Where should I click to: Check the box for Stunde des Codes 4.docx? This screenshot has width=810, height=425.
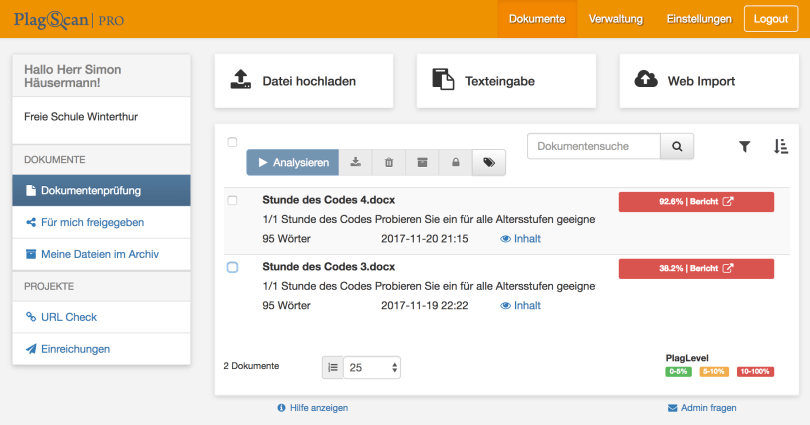tap(233, 201)
